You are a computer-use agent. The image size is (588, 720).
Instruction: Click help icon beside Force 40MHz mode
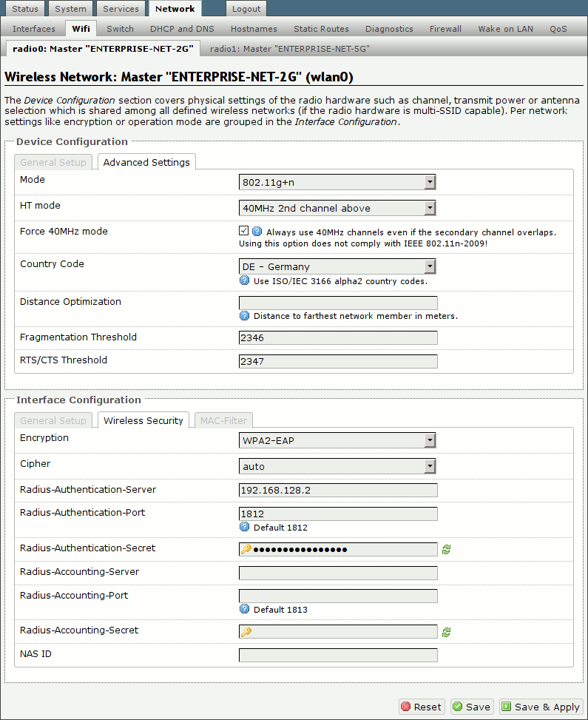coord(257,232)
